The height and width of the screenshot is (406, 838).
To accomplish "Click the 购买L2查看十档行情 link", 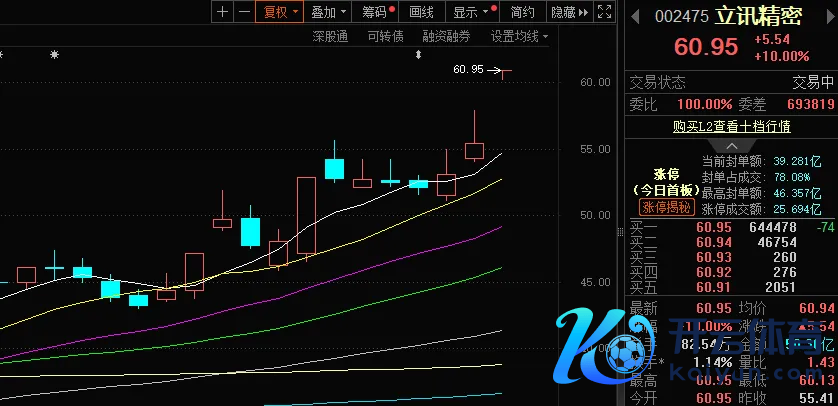I will (732, 126).
